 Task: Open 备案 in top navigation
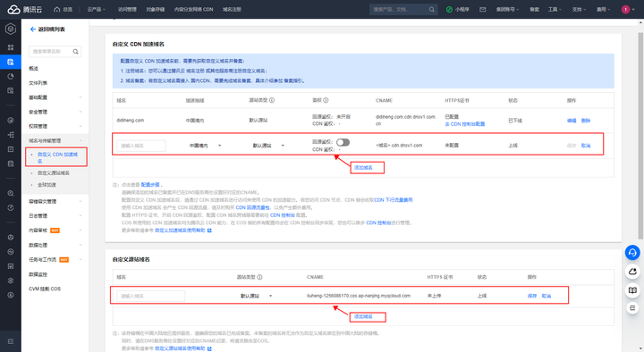[534, 10]
